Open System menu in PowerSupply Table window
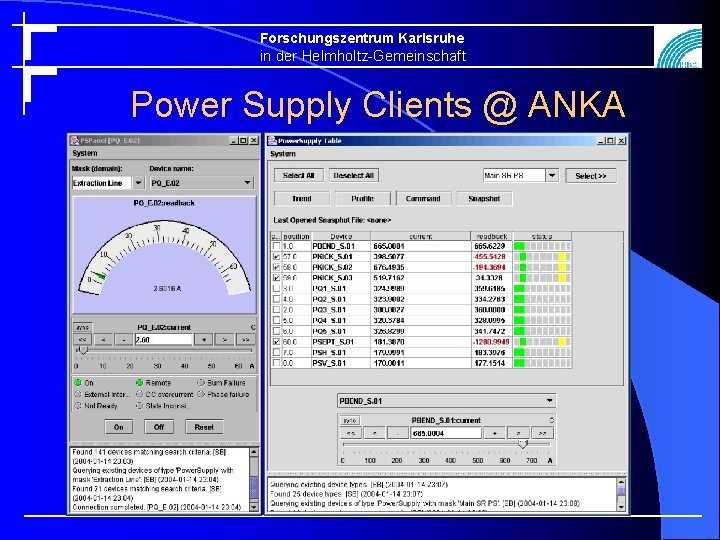This screenshot has height=540, width=720. tap(283, 154)
